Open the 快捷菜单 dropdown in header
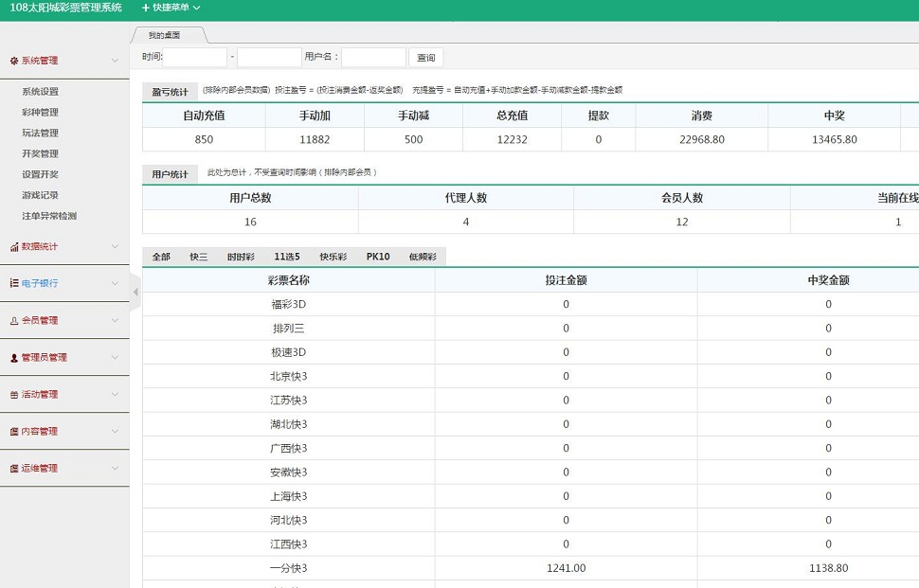919x588 pixels. point(171,8)
